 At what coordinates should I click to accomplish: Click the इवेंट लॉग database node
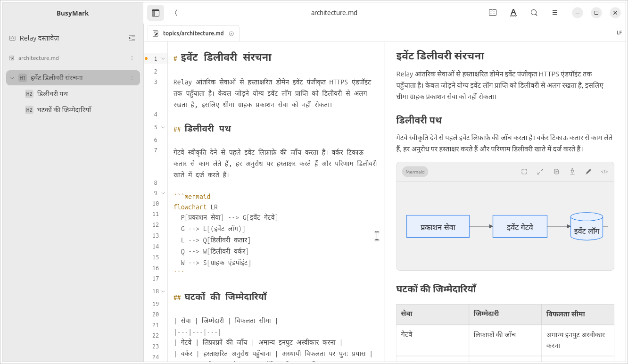[587, 226]
